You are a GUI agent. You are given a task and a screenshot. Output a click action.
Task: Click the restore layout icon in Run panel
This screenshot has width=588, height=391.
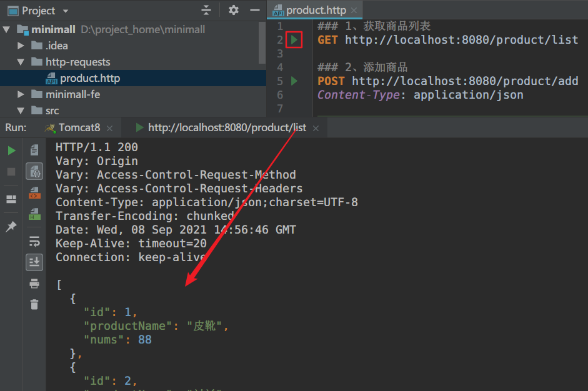coord(12,199)
